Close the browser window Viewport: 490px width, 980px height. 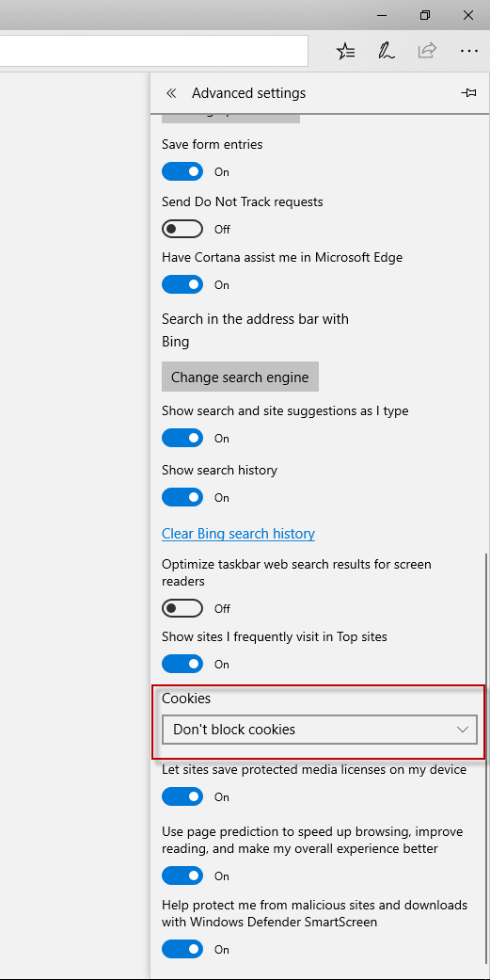pos(468,15)
